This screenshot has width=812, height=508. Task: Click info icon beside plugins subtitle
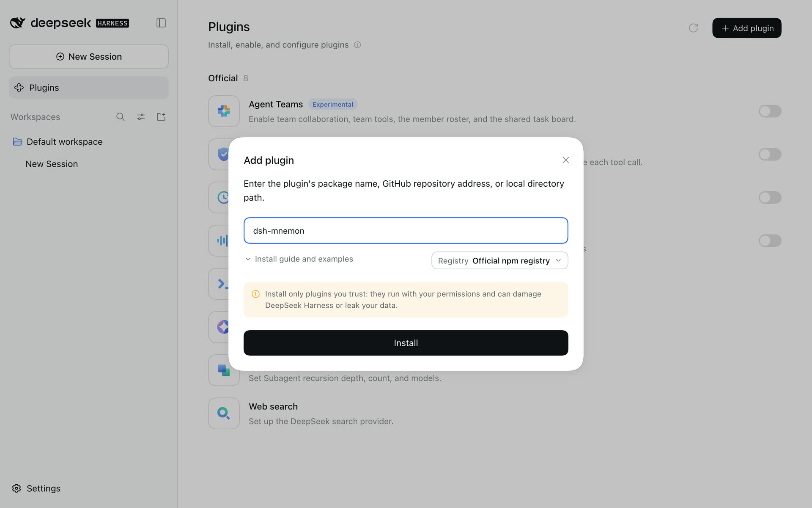click(x=357, y=45)
